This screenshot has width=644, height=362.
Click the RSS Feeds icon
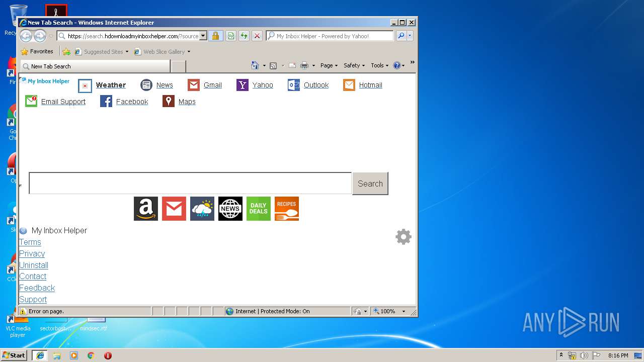(x=273, y=65)
